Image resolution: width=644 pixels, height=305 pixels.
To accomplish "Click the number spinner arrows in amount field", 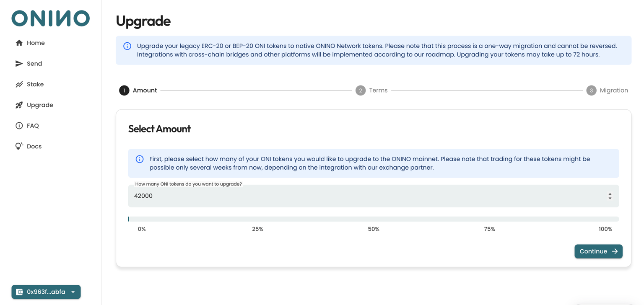I will tap(610, 196).
